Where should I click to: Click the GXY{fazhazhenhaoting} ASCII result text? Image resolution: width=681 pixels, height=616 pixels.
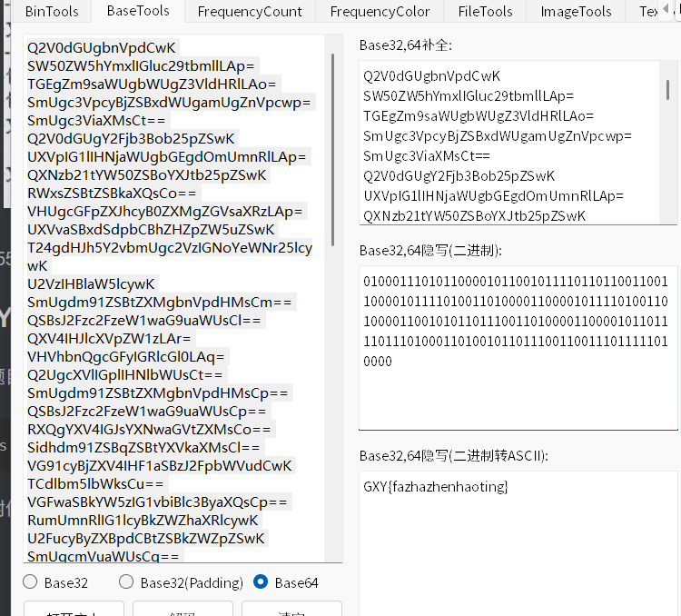436,488
